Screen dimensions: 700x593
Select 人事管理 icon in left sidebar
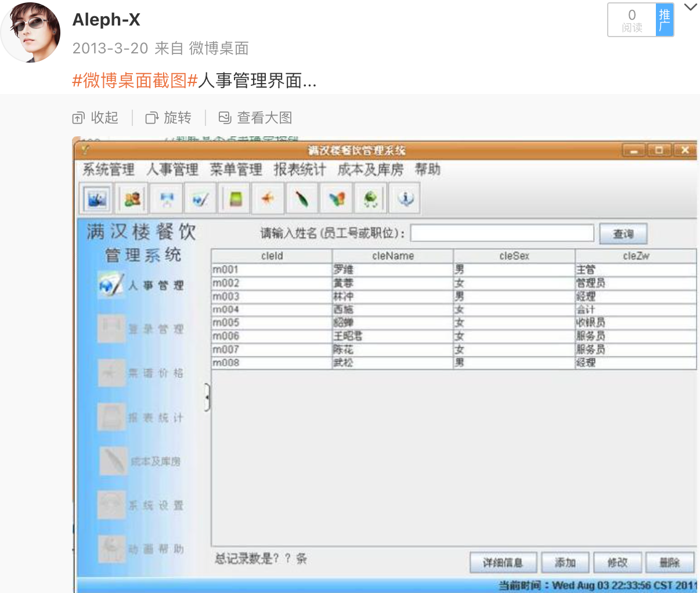111,285
